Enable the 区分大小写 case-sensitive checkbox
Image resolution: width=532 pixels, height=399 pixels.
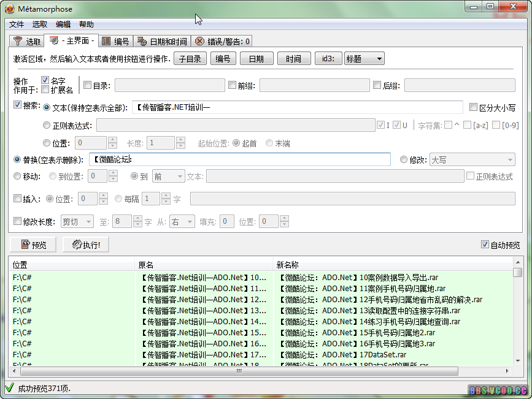[x=472, y=107]
